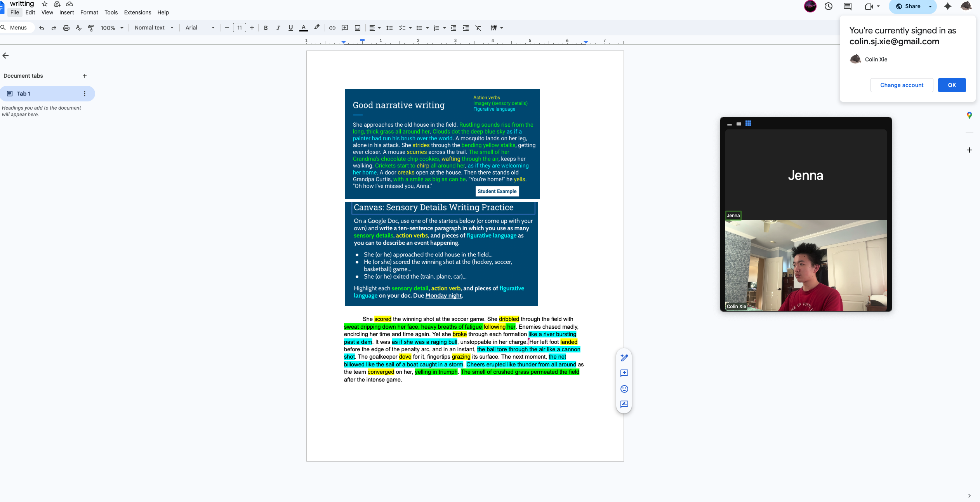Toggle bold formatting
The image size is (980, 502).
(x=266, y=28)
